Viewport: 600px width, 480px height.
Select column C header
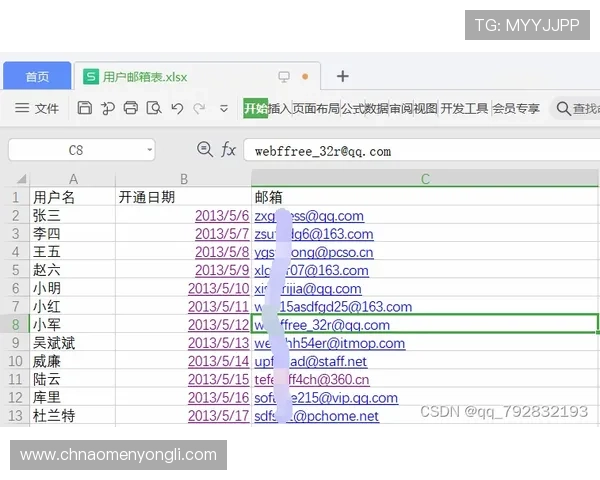click(425, 179)
